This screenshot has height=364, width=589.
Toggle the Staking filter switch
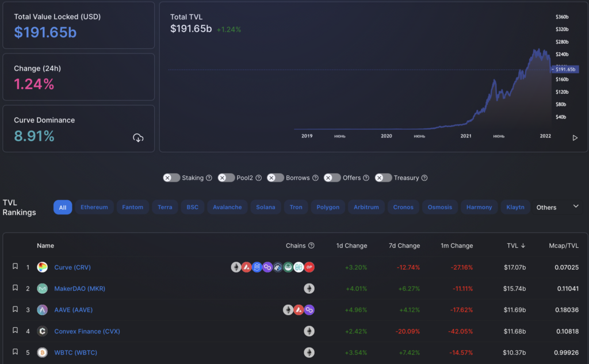click(171, 178)
